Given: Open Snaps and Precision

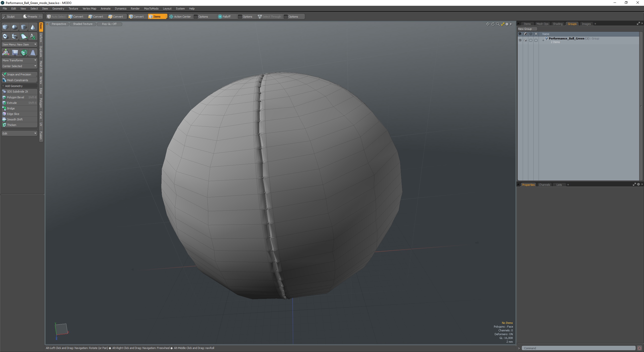Looking at the screenshot, I should point(19,74).
